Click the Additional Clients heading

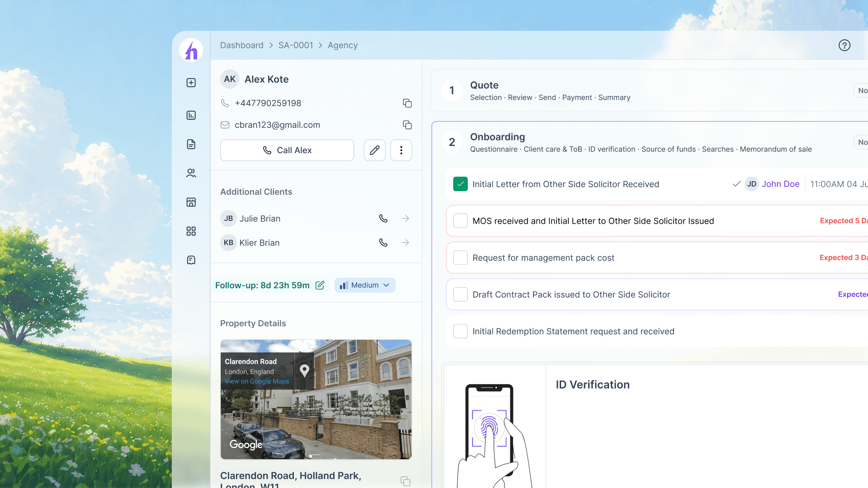click(256, 192)
